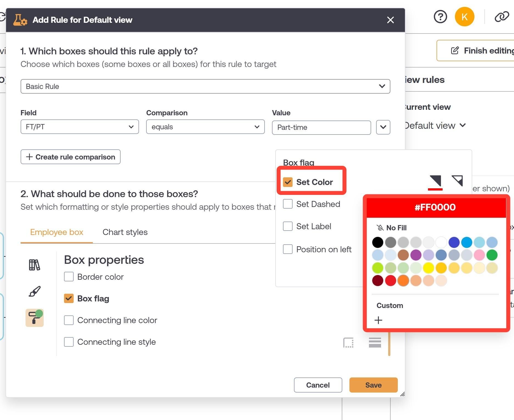Click the Save button

tap(373, 385)
